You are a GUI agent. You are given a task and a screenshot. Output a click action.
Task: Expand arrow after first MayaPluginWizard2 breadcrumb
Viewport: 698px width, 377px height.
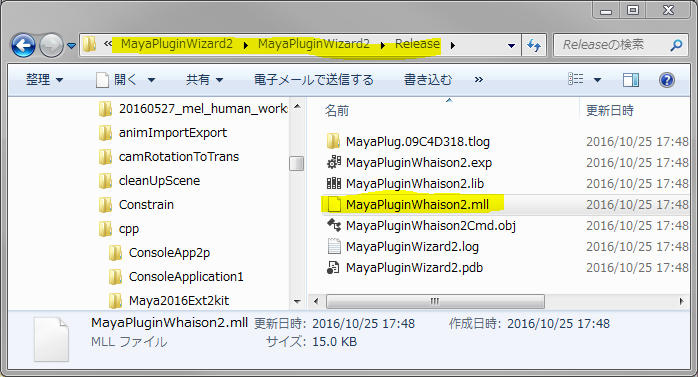pos(245,45)
